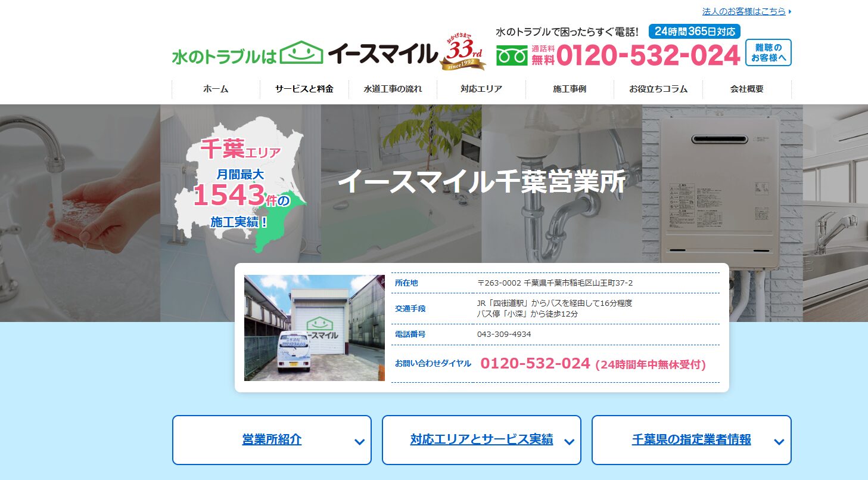868x480 pixels.
Task: Call header number 0120-532-024
Action: (x=648, y=55)
